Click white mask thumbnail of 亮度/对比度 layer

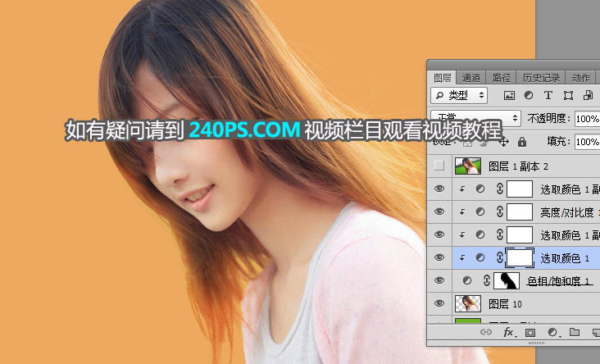point(520,212)
